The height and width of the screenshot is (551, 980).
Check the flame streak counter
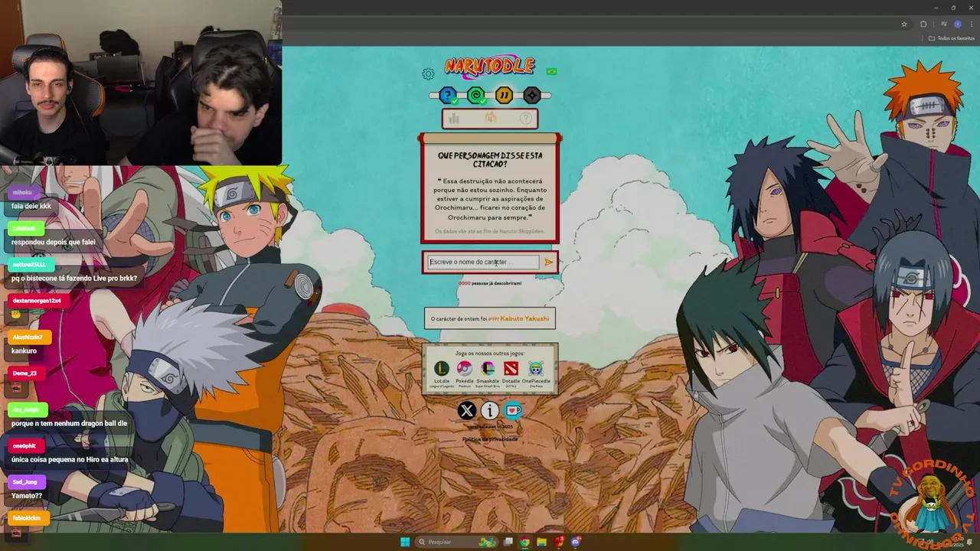[x=490, y=119]
